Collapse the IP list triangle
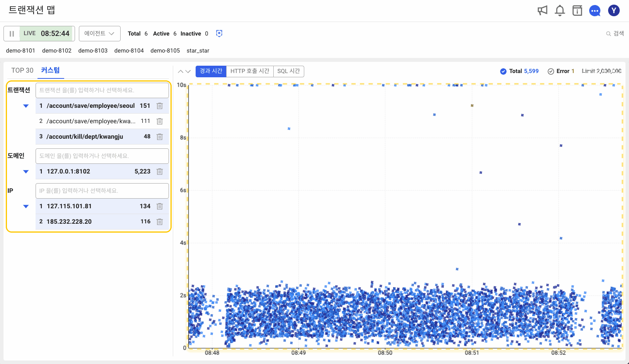This screenshot has width=629, height=364. (26, 206)
